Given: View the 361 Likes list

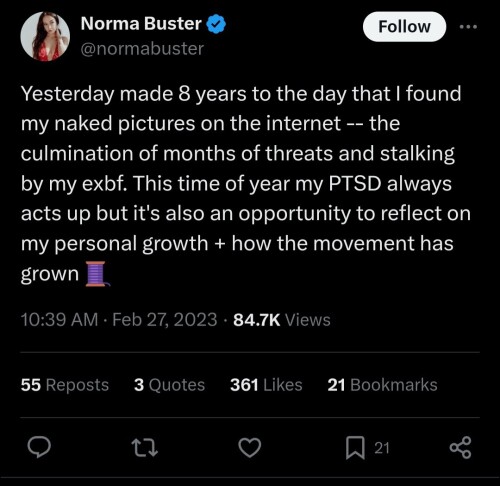Looking at the screenshot, I should (x=266, y=385).
